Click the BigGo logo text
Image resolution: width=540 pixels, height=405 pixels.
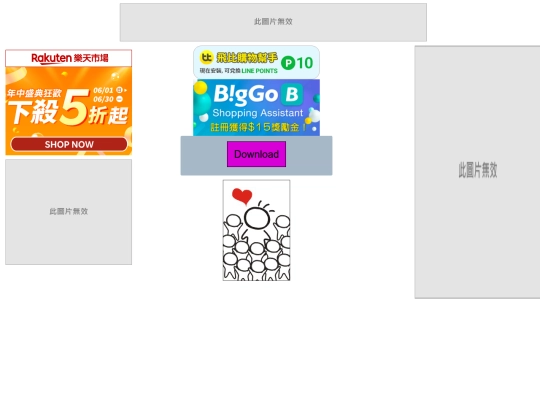click(x=245, y=94)
